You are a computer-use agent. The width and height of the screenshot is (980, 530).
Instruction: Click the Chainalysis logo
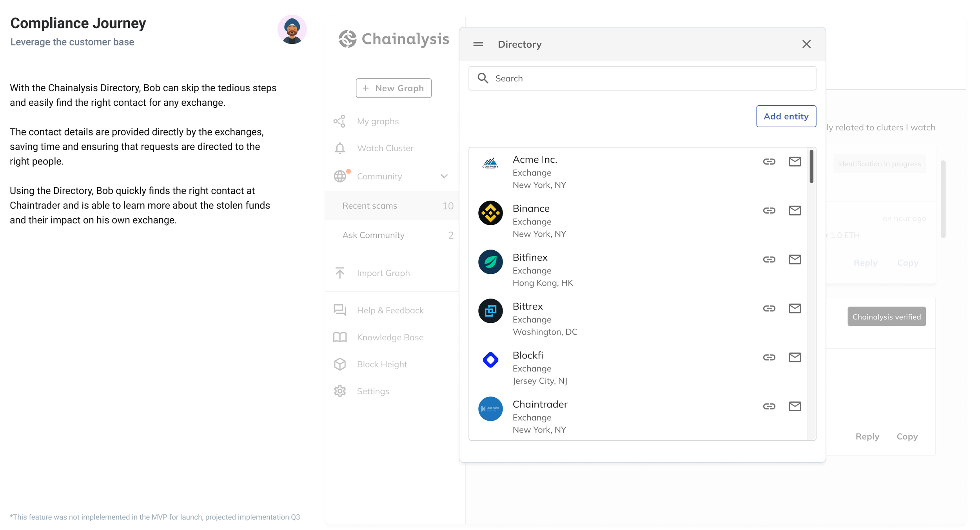pyautogui.click(x=394, y=39)
